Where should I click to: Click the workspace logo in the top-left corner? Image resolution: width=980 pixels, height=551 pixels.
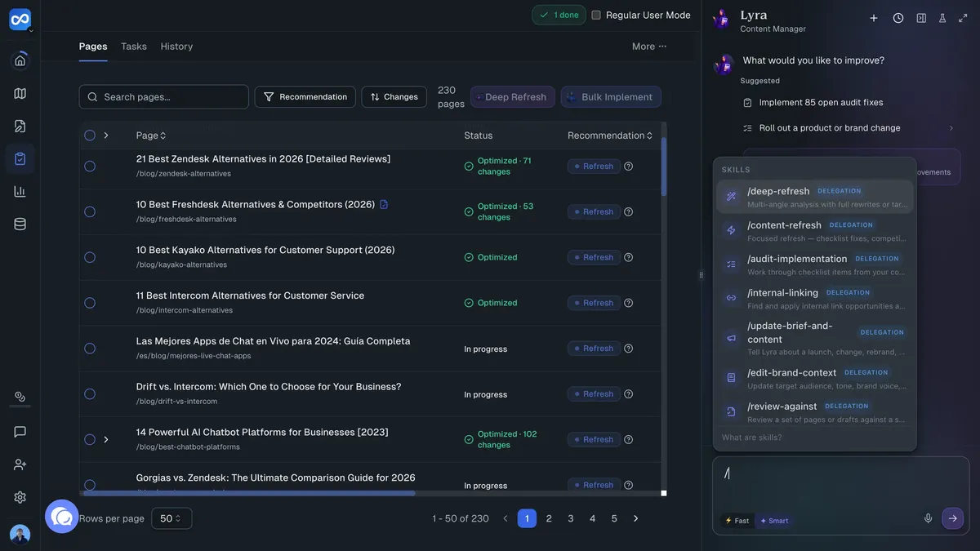pos(20,20)
